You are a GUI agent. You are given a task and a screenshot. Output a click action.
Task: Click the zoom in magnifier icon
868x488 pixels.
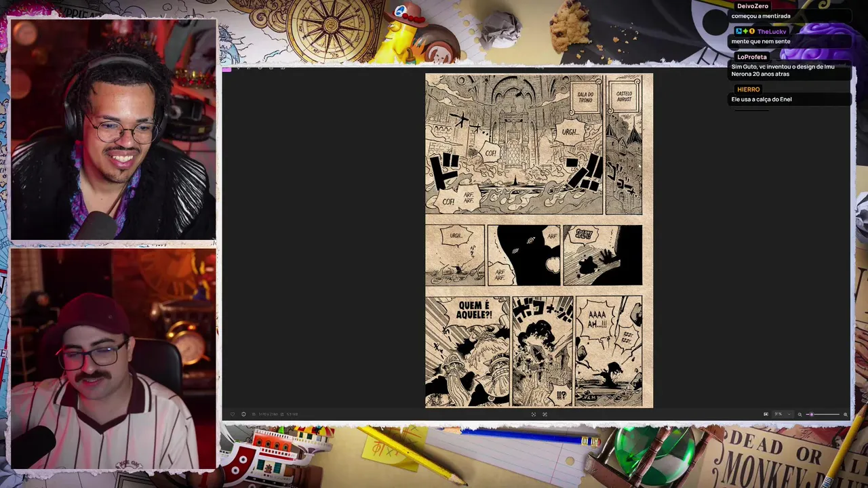(x=845, y=414)
